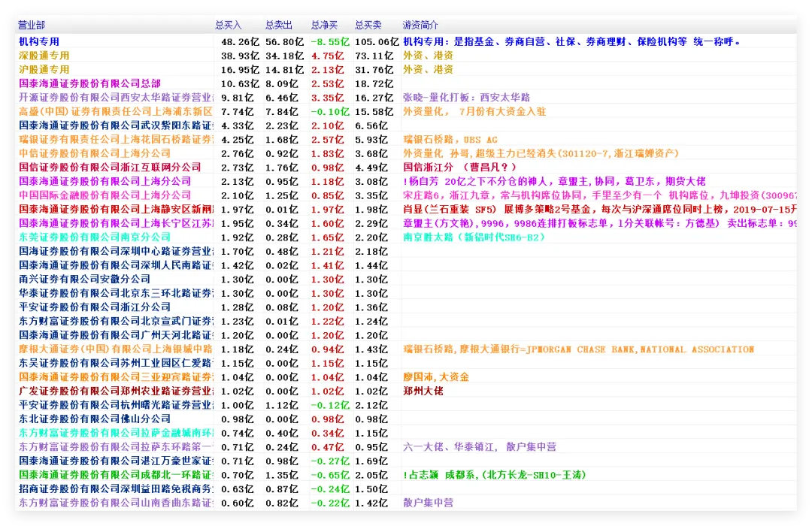The image size is (812, 526).
Task: Select 开源证券 西安太华路 branch name
Action: (116, 98)
